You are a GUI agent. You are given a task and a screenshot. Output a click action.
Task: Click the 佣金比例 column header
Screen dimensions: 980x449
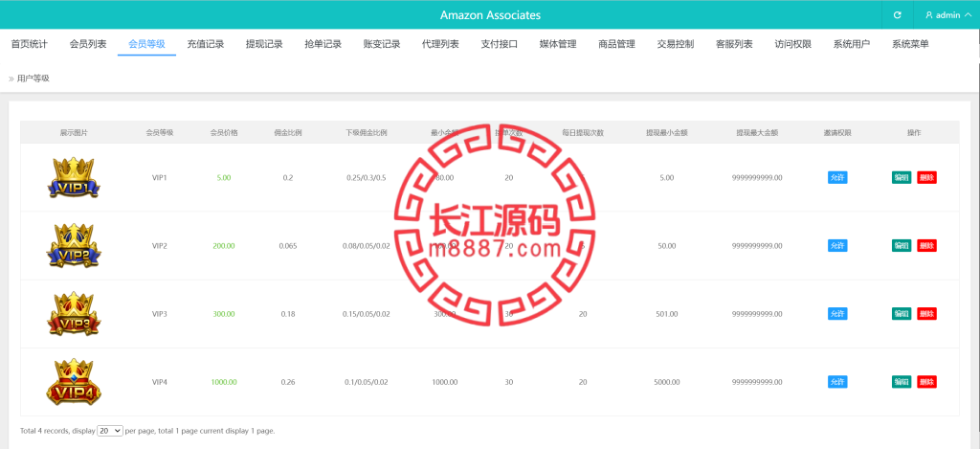(287, 132)
